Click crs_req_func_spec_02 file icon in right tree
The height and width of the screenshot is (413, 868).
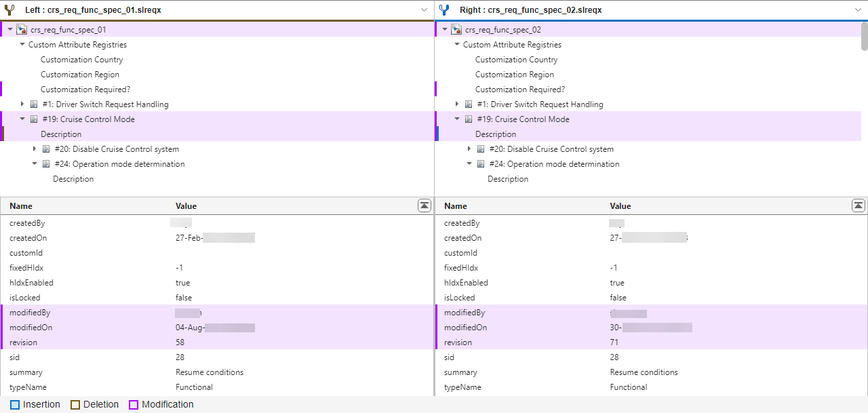tap(456, 30)
